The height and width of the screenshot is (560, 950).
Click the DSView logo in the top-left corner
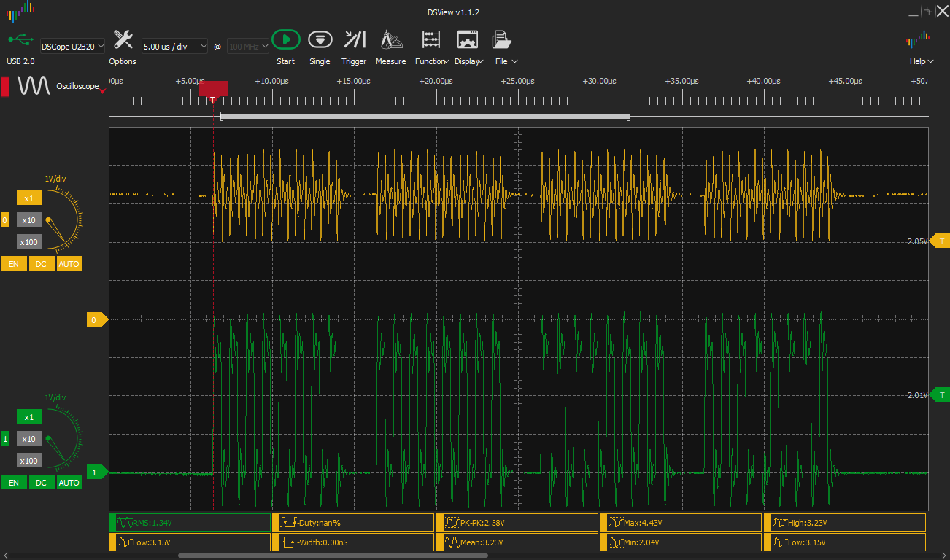pyautogui.click(x=20, y=11)
